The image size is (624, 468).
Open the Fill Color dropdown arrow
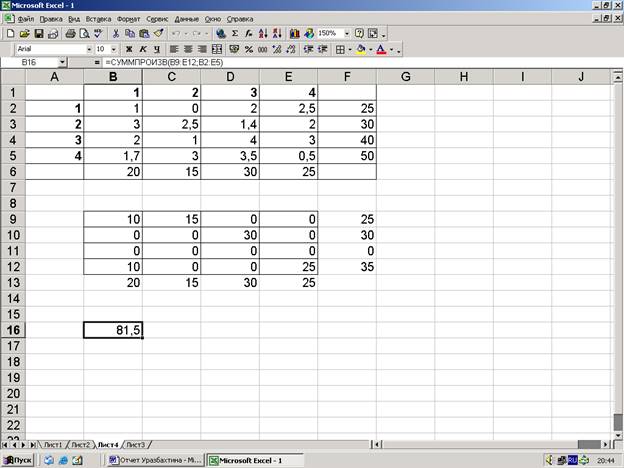point(370,49)
